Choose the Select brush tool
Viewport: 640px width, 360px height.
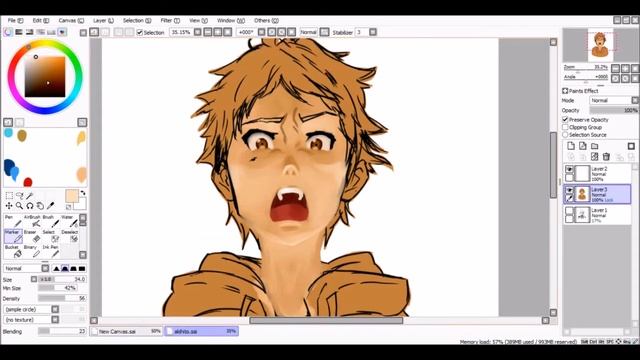[x=51, y=236]
